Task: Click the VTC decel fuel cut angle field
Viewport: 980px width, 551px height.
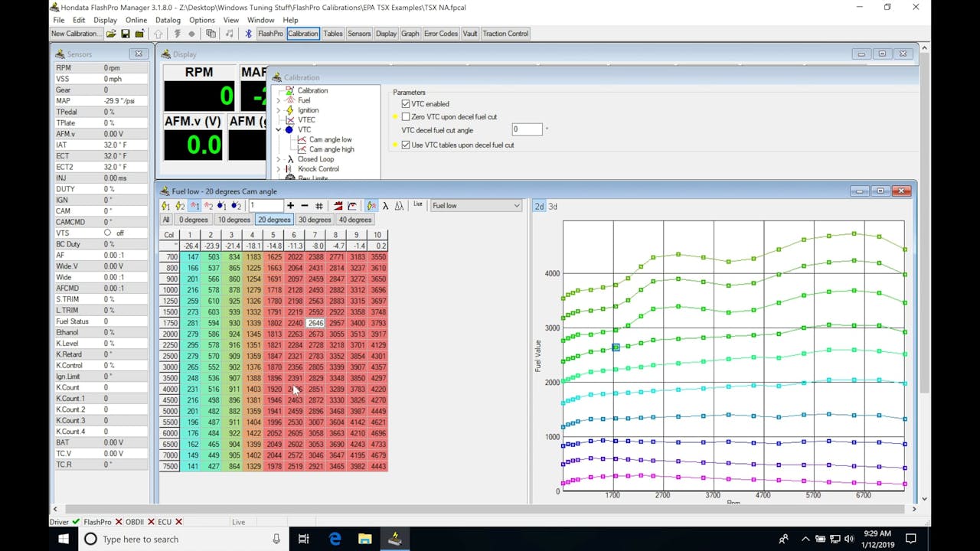Action: [x=526, y=129]
